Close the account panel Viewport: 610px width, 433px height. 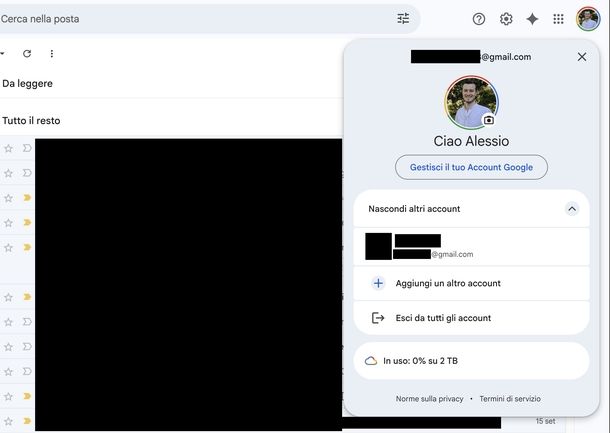[x=582, y=57]
